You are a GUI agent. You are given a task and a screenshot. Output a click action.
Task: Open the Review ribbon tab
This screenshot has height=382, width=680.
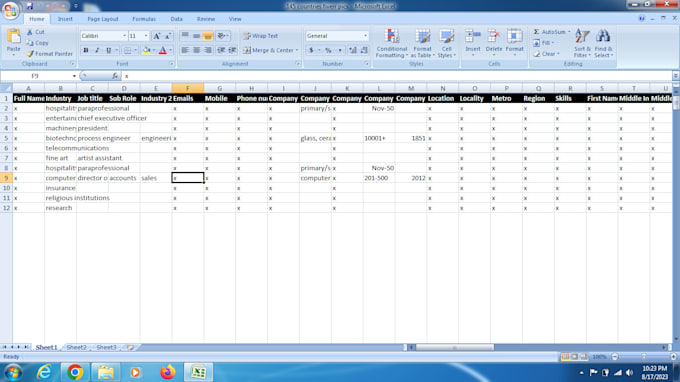pos(206,19)
